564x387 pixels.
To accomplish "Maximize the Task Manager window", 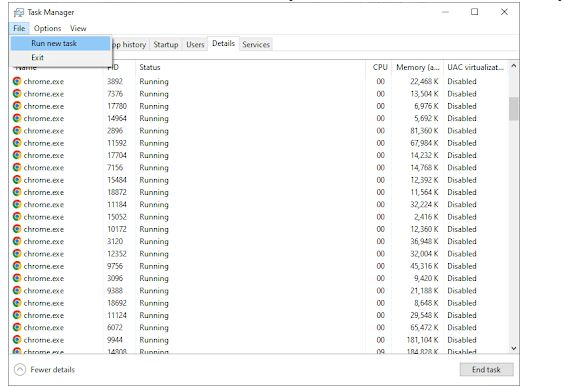I will pyautogui.click(x=474, y=12).
